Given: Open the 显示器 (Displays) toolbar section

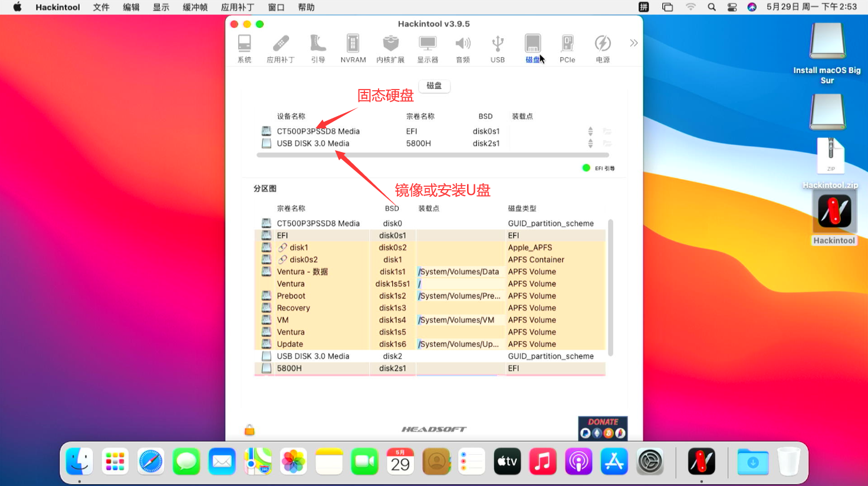Looking at the screenshot, I should coord(428,48).
